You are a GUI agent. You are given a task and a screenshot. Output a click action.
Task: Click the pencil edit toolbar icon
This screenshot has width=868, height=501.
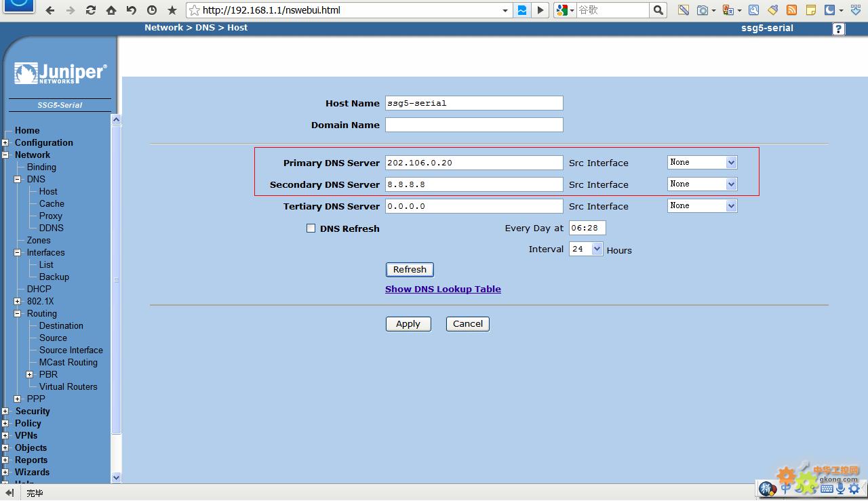684,10
